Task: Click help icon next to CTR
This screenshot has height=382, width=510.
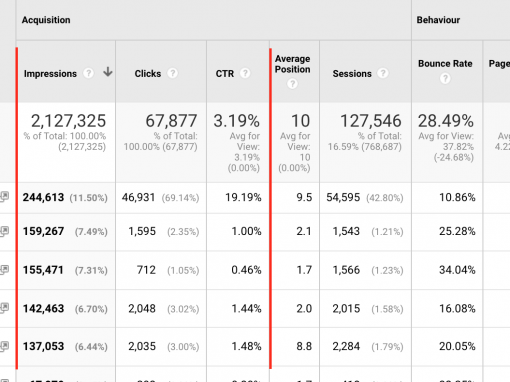Action: [x=245, y=73]
